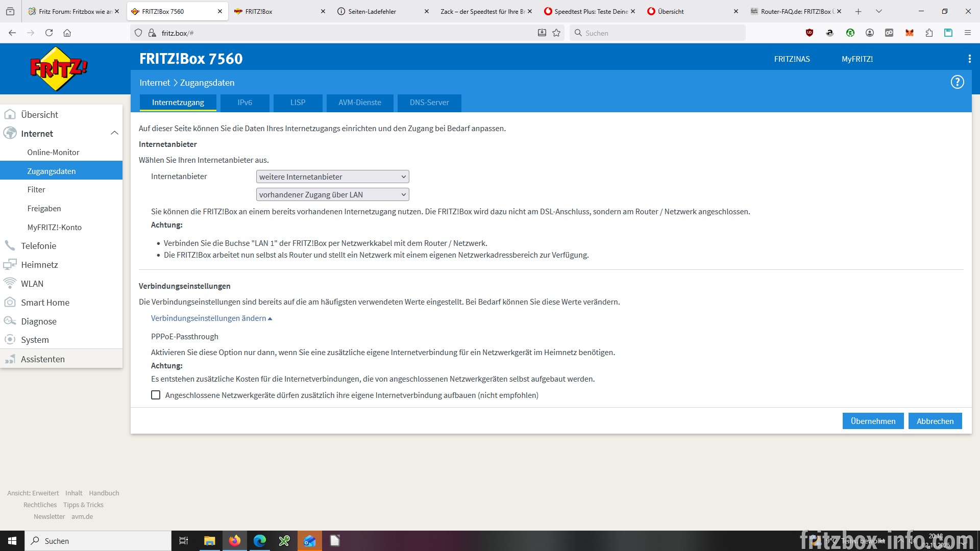980x551 pixels.
Task: Open Task View on the taskbar
Action: [184, 541]
